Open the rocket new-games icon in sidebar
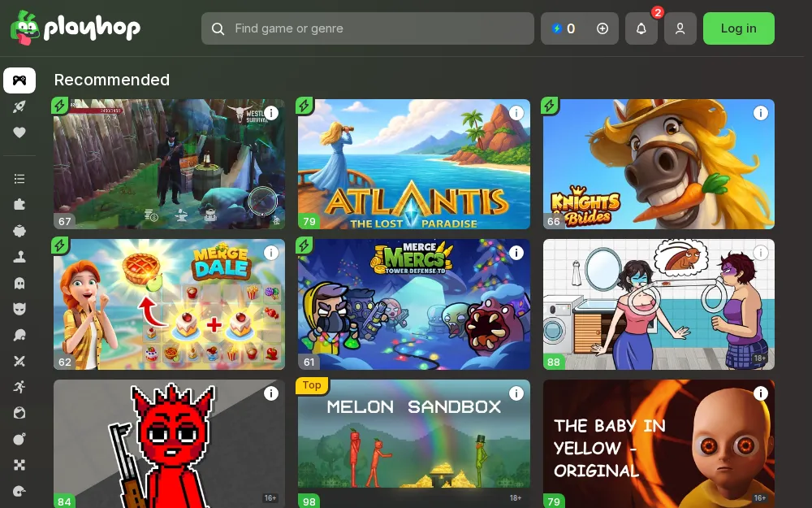Screen dimensions: 812x508 (x=19, y=106)
